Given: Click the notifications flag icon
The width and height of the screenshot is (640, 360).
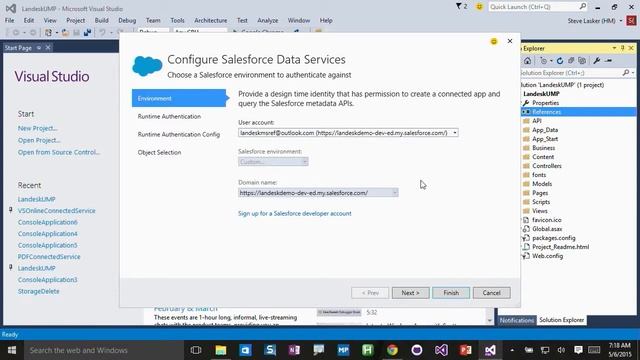Looking at the screenshot, I should tap(459, 7).
